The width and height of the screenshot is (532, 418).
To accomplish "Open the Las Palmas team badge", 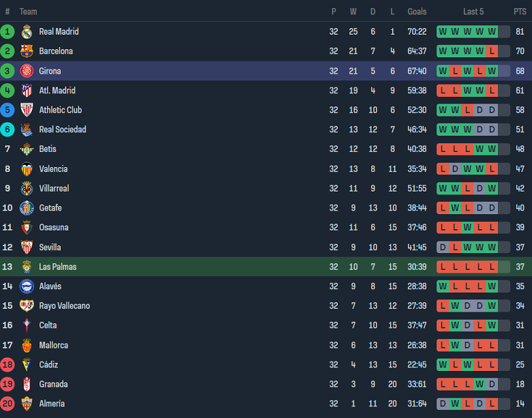I will point(27,267).
